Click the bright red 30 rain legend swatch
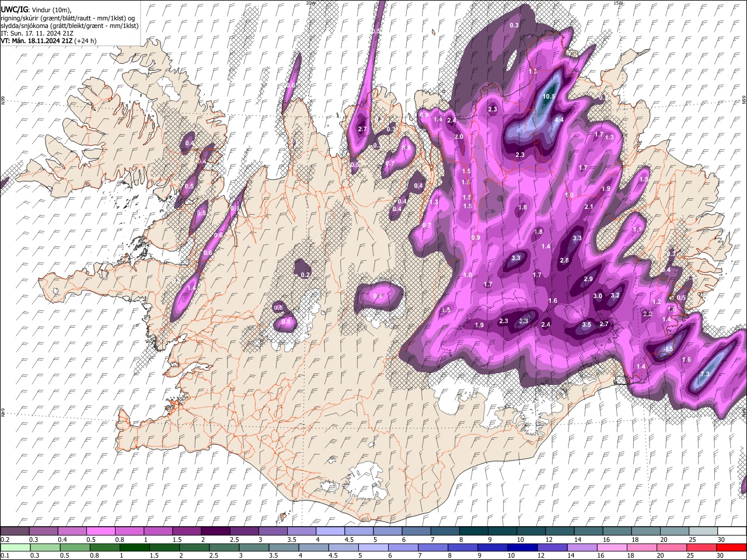Screen dimensions: 747x560 [x=731, y=547]
